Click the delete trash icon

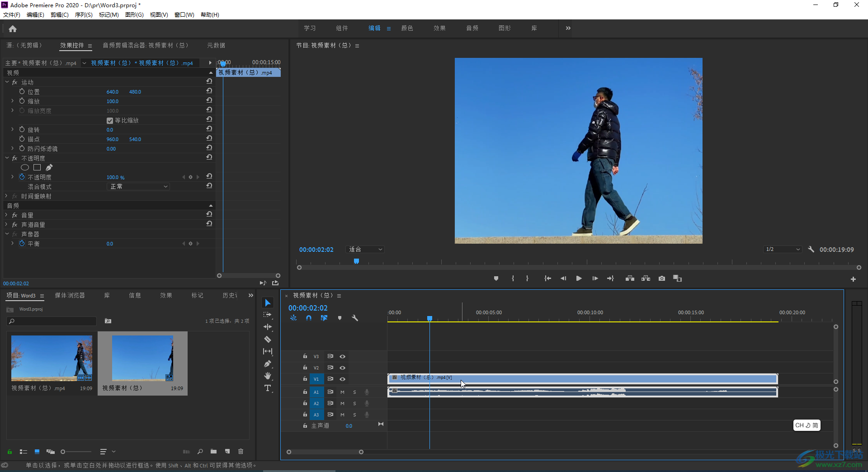[x=241, y=451]
